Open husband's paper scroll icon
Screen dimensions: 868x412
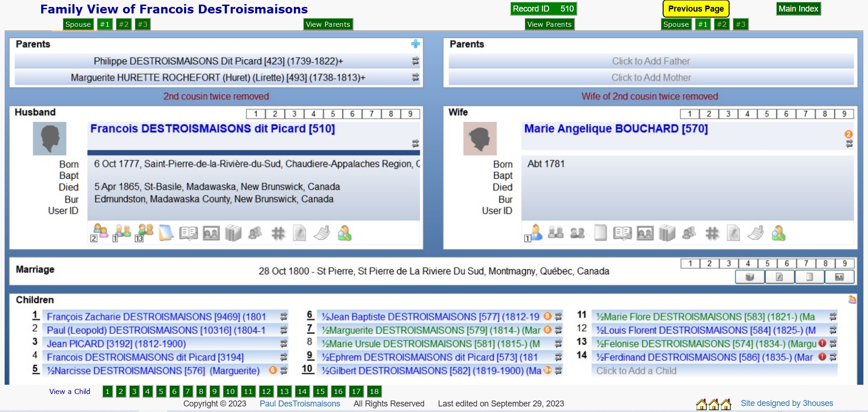322,233
